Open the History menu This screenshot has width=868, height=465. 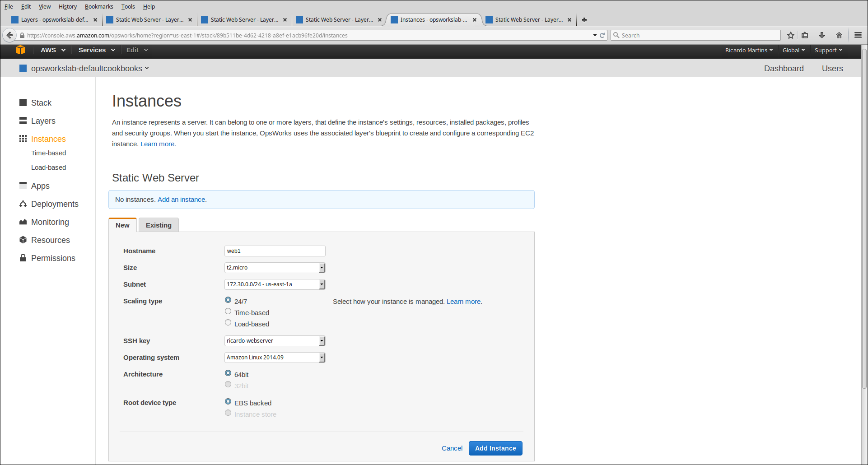pos(68,7)
